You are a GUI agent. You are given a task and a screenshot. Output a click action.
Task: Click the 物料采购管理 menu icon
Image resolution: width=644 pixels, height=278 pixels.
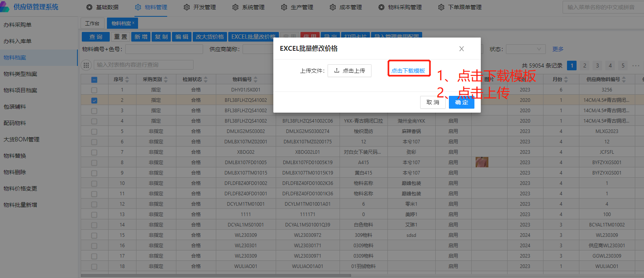point(381,7)
